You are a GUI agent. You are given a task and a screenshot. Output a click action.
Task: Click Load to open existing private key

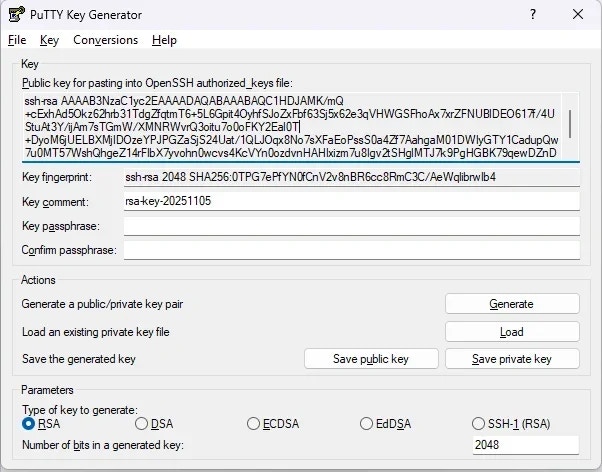(x=512, y=331)
